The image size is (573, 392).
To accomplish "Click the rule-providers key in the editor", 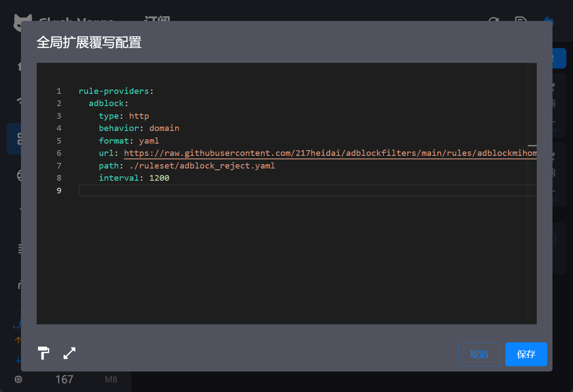I will [x=114, y=91].
